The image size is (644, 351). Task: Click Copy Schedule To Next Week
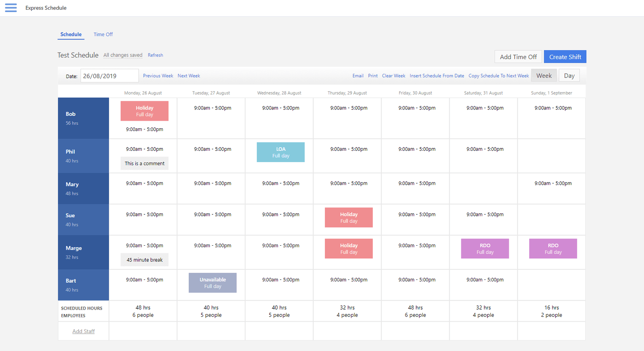[x=498, y=76]
